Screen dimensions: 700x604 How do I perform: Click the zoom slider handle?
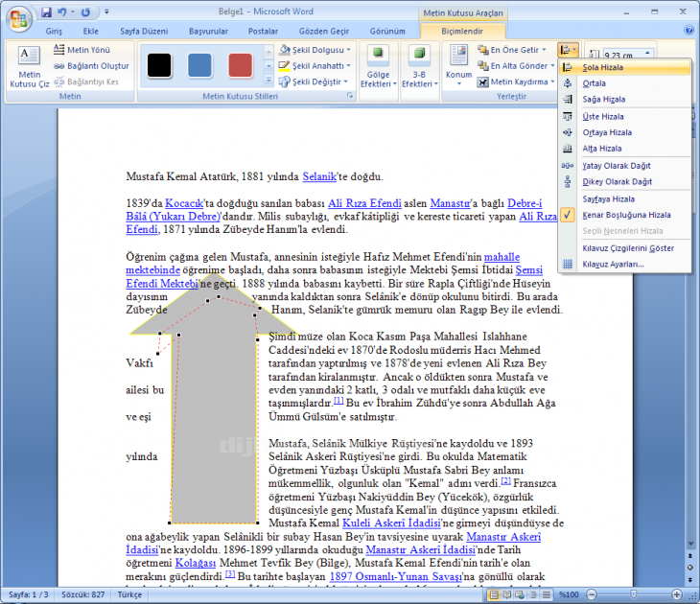point(634,594)
